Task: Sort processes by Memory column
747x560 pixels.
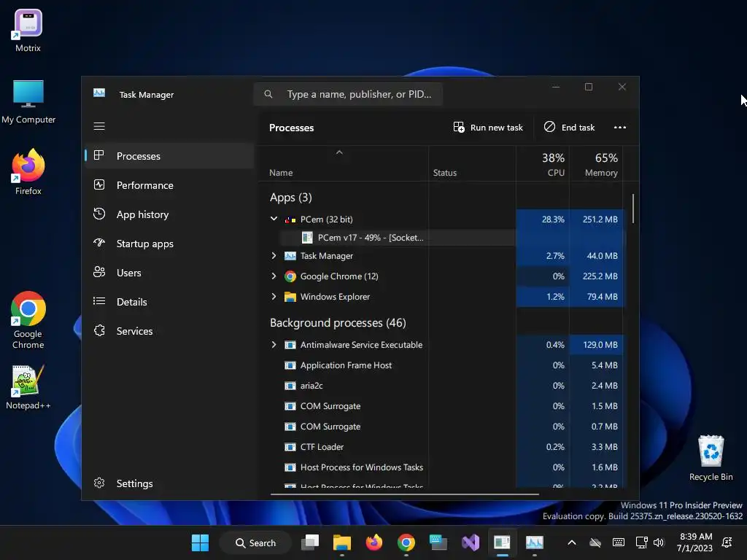Action: (x=597, y=164)
